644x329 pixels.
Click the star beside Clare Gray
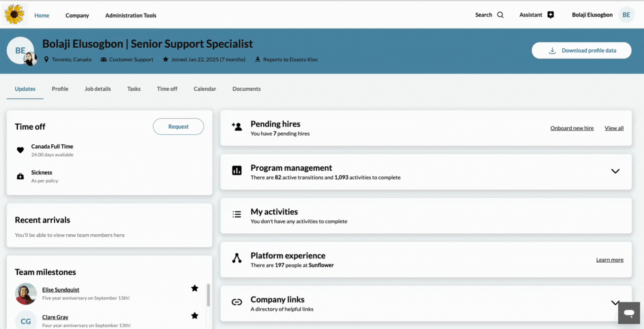click(195, 316)
